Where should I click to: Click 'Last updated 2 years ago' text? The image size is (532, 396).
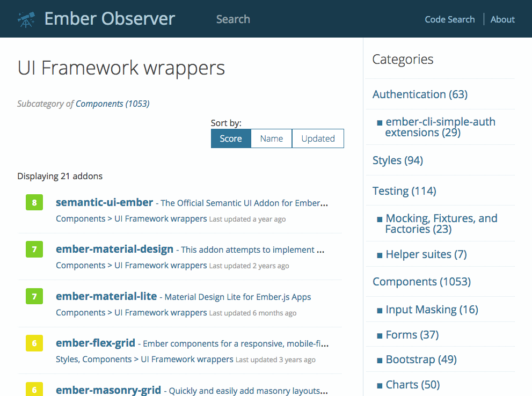coord(249,266)
